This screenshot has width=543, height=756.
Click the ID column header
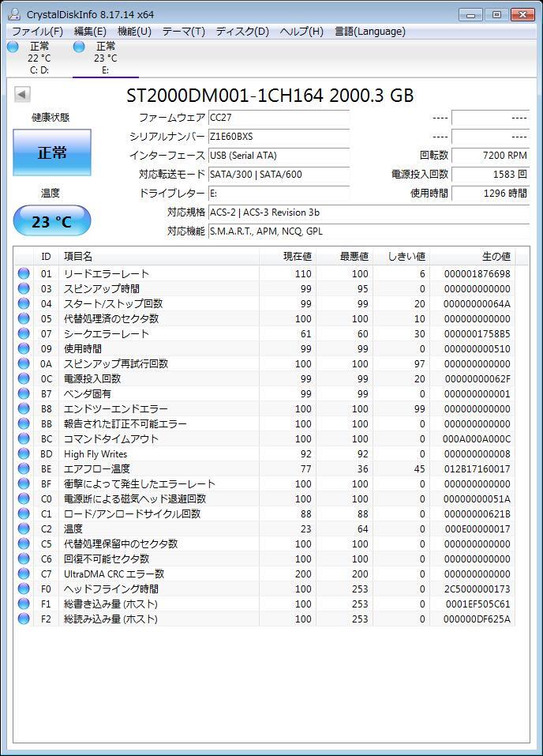[46, 257]
